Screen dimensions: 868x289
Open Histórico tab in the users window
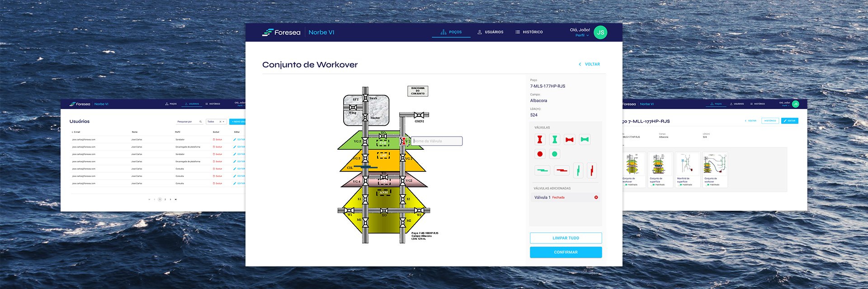212,104
